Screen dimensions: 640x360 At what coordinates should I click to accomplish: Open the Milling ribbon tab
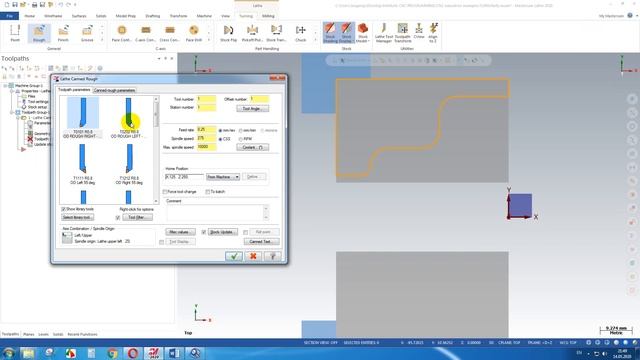[268, 16]
